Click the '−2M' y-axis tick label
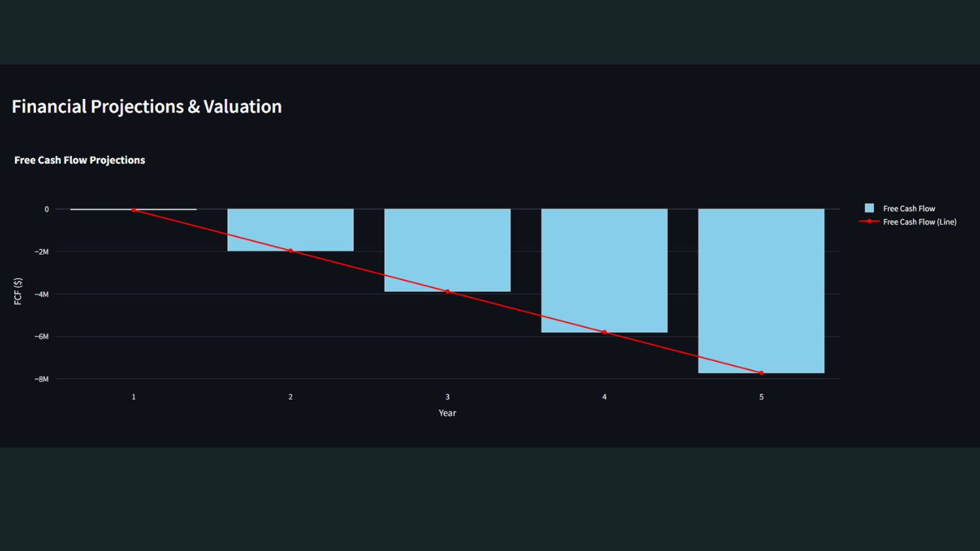The width and height of the screenshot is (980, 551). [x=41, y=252]
